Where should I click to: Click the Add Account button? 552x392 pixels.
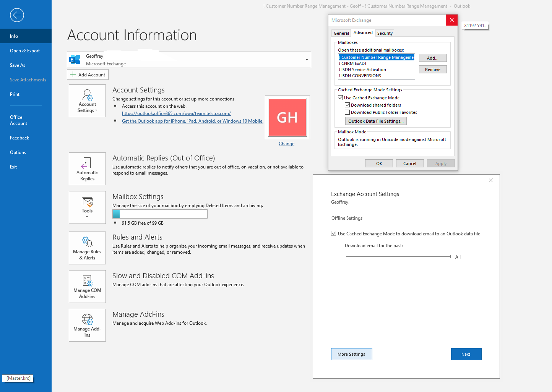(88, 75)
